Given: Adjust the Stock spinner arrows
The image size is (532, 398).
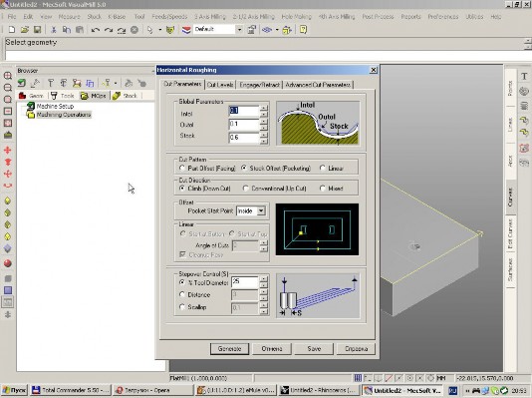Looking at the screenshot, I should pyautogui.click(x=264, y=138).
